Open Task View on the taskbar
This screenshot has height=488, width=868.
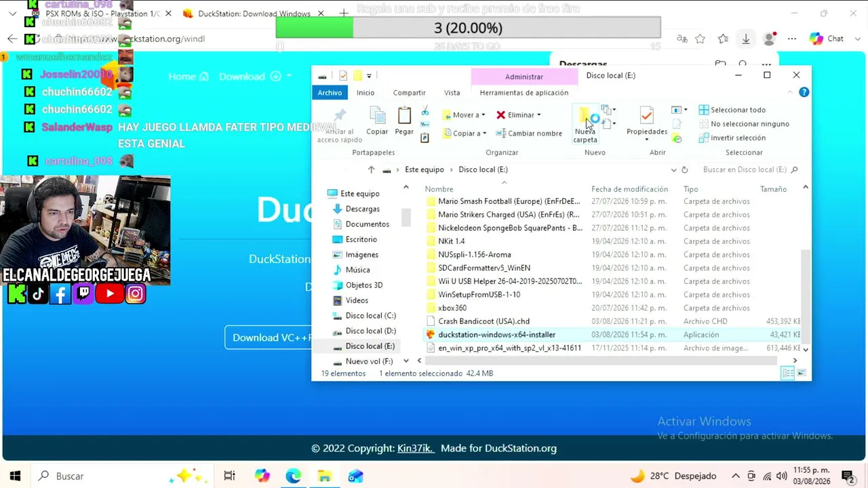229,476
